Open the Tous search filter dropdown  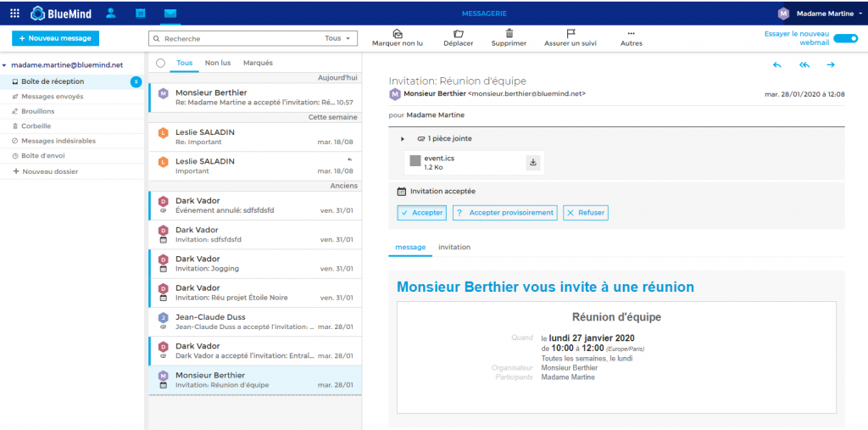coord(338,38)
